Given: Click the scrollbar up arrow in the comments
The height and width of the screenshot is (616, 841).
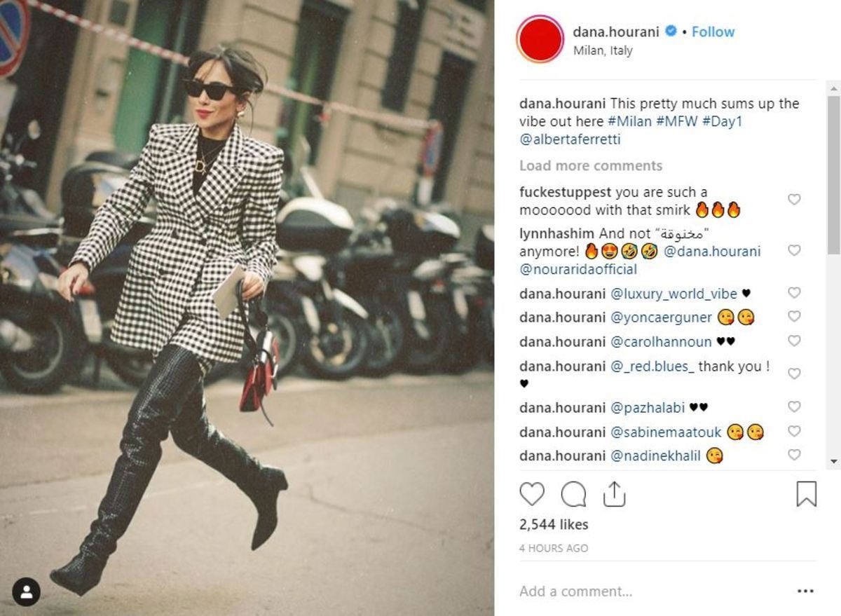Looking at the screenshot, I should tap(834, 88).
